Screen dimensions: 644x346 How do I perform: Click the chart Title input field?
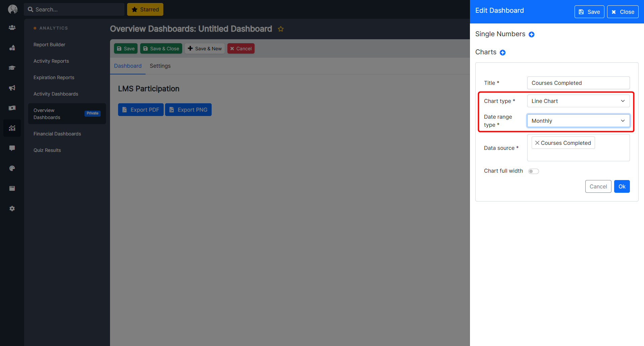coord(578,83)
